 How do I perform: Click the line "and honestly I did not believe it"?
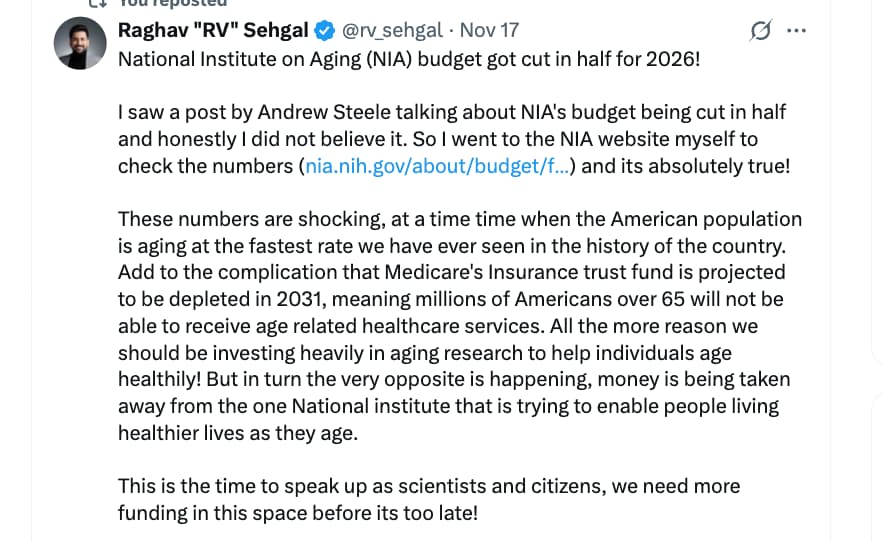point(438,139)
